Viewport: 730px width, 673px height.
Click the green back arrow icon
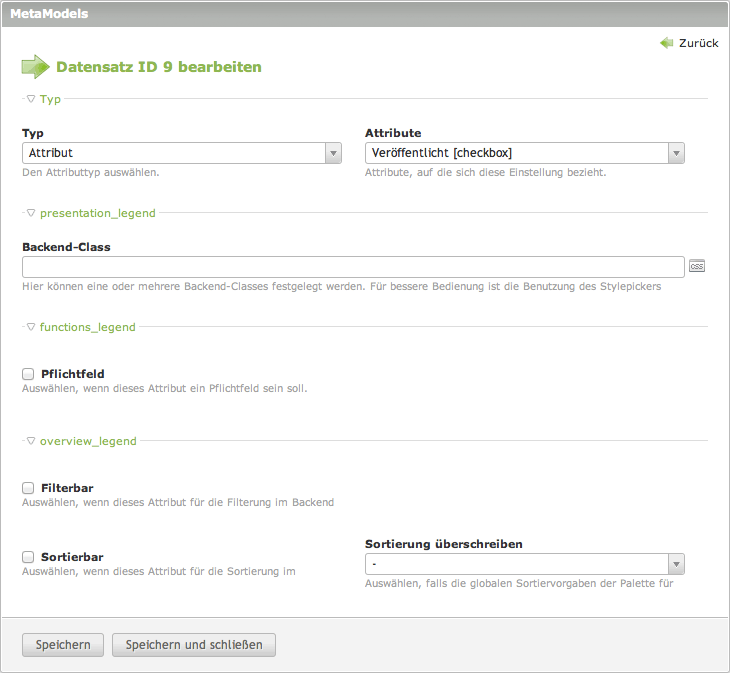(x=667, y=43)
